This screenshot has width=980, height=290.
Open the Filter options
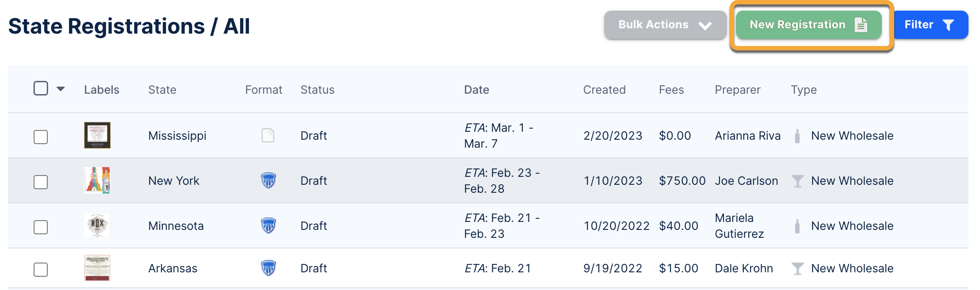930,25
